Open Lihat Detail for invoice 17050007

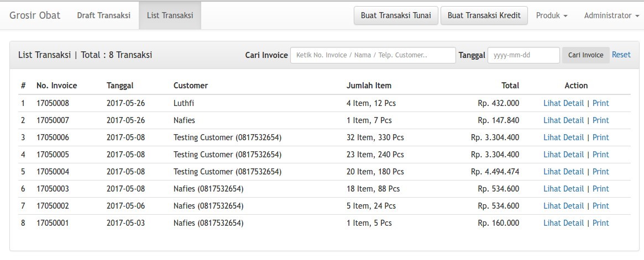pos(563,120)
